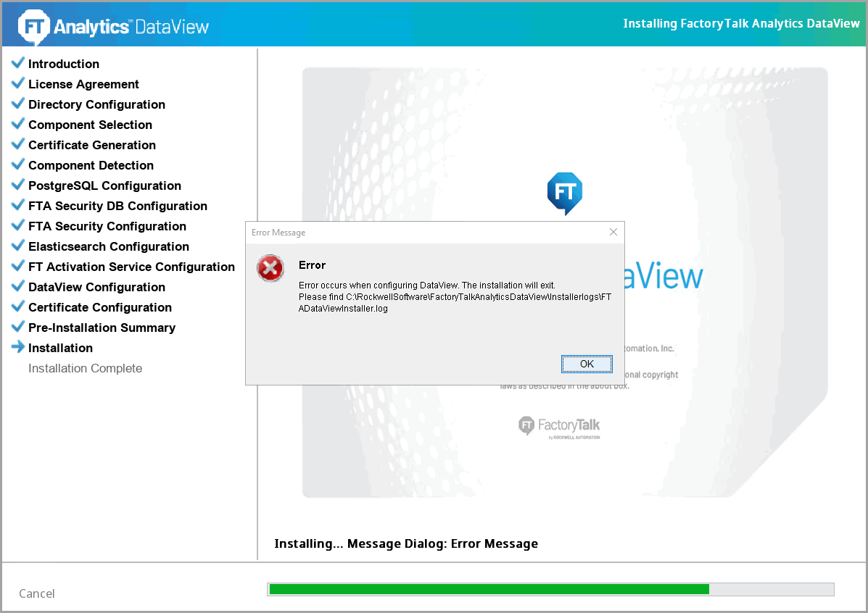Click the Cancel button in the installer

pos(36,593)
